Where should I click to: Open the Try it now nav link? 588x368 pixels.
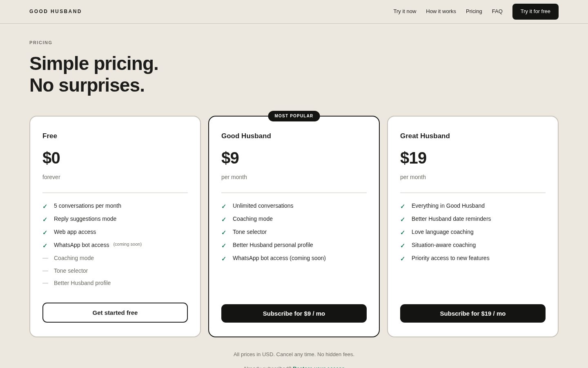pyautogui.click(x=405, y=11)
